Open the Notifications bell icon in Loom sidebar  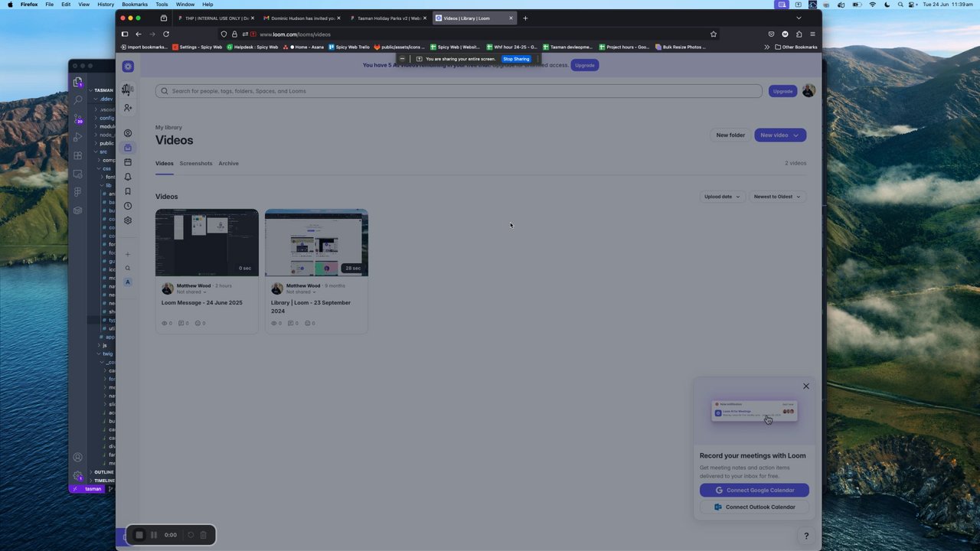coord(128,177)
